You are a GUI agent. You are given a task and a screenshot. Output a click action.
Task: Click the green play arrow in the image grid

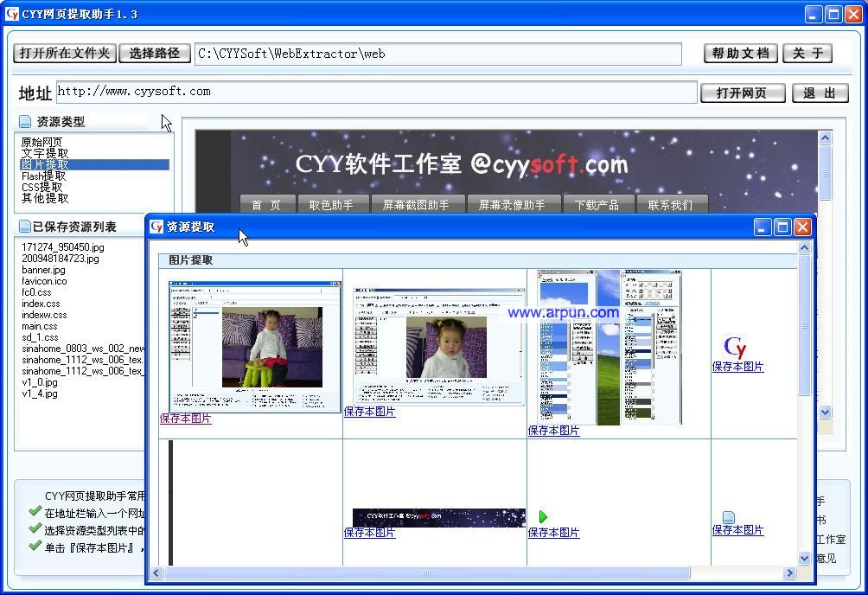click(x=542, y=516)
